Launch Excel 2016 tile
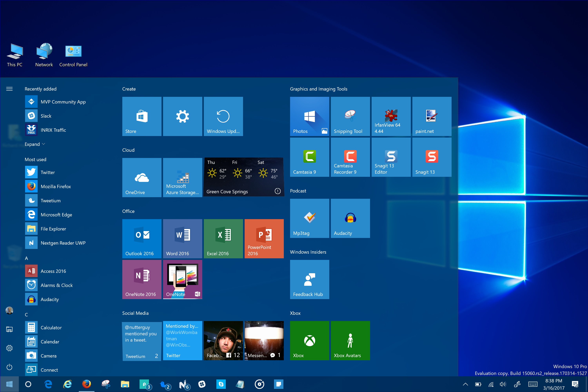 223,239
